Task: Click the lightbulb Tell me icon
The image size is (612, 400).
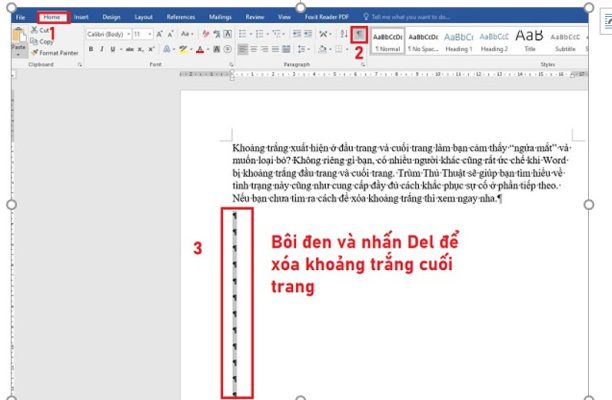Action: click(366, 17)
